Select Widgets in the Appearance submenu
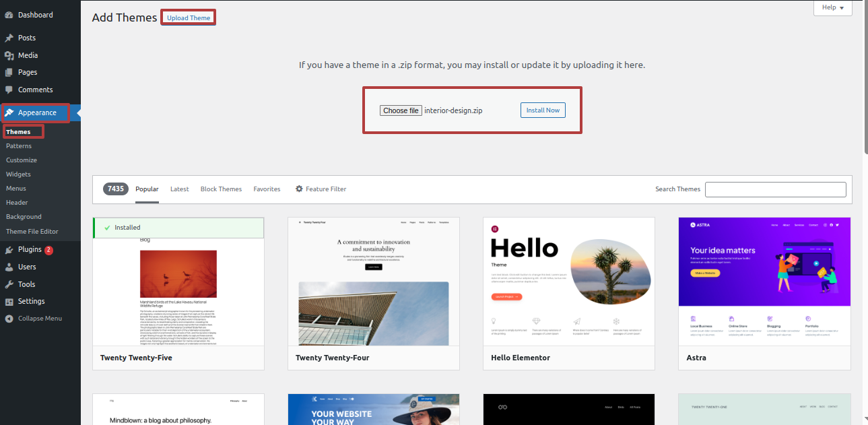The height and width of the screenshot is (425, 868). [18, 174]
